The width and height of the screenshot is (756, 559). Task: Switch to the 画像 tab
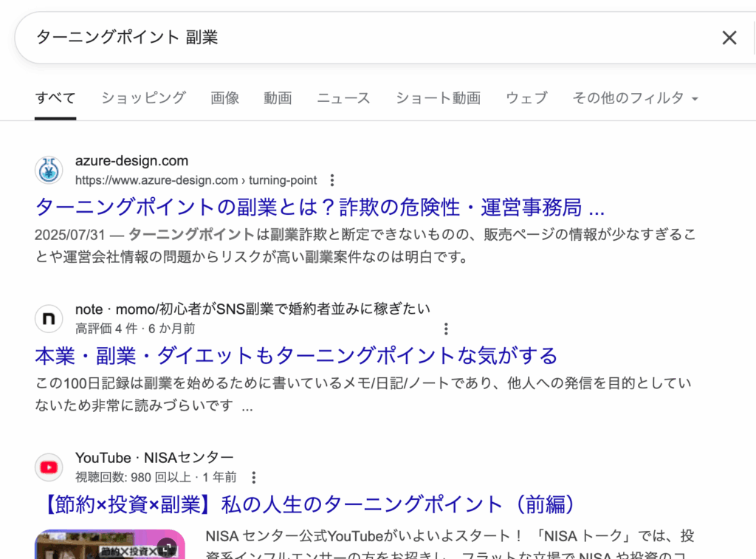coord(224,98)
